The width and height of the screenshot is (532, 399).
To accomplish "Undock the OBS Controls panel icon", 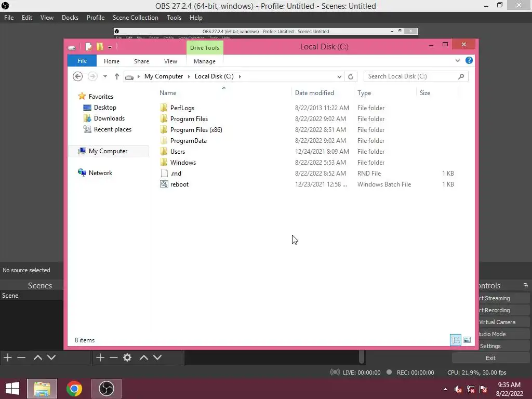I will pos(526,285).
